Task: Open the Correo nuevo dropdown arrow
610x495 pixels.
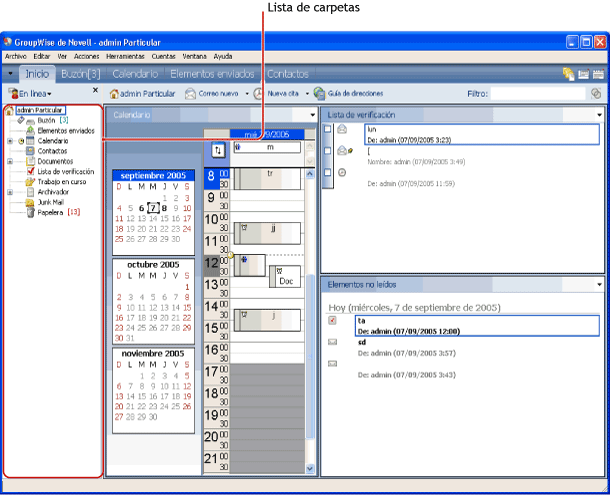Action: [x=247, y=94]
